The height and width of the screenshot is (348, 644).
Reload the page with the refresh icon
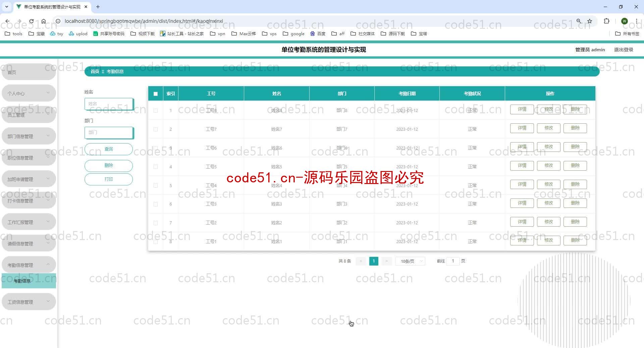31,21
